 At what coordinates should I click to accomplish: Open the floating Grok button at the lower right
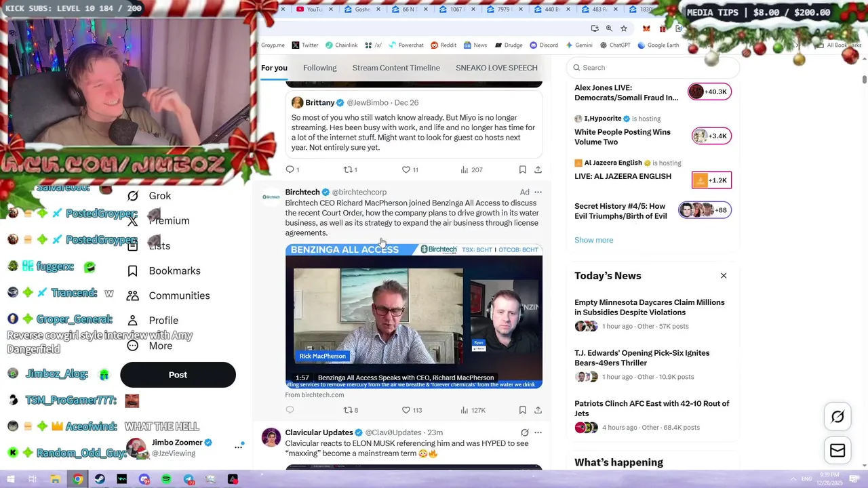pos(837,418)
